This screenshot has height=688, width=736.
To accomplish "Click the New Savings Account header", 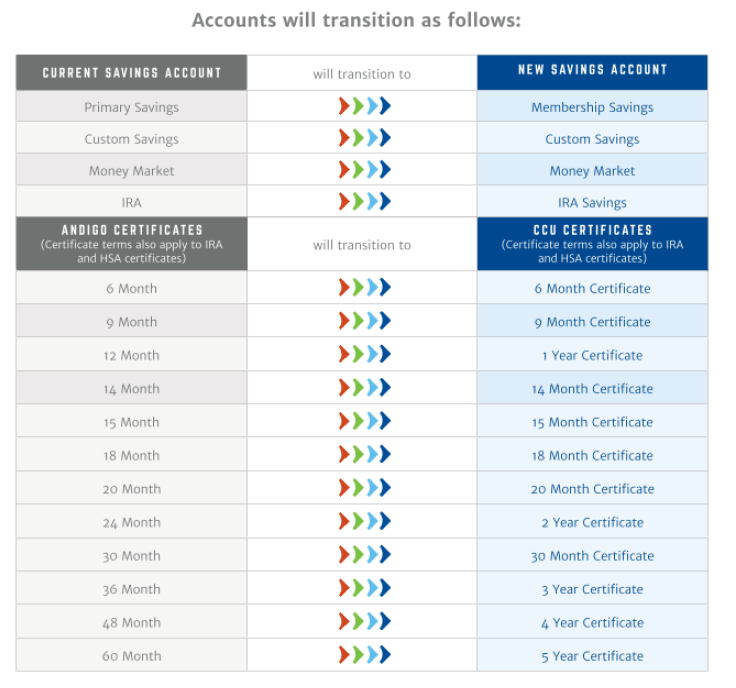I will coord(592,72).
